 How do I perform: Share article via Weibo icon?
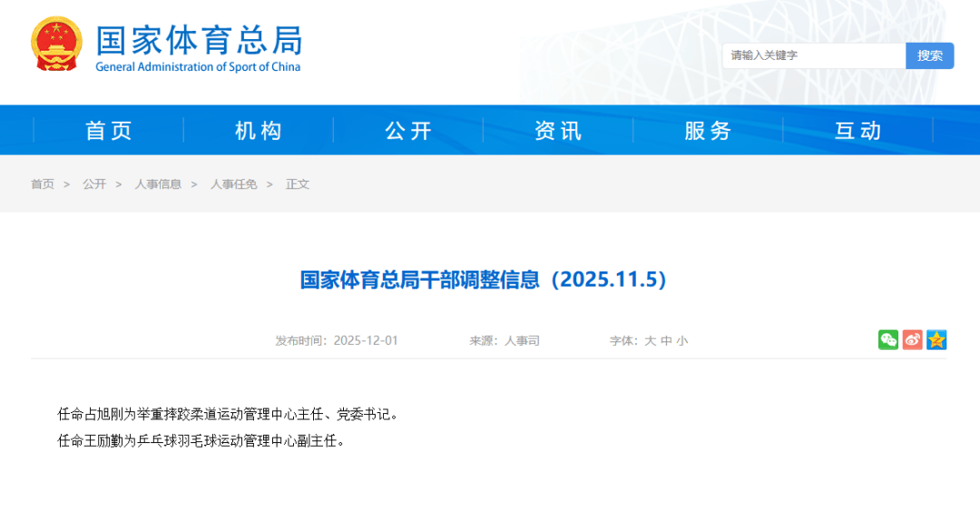pos(913,340)
